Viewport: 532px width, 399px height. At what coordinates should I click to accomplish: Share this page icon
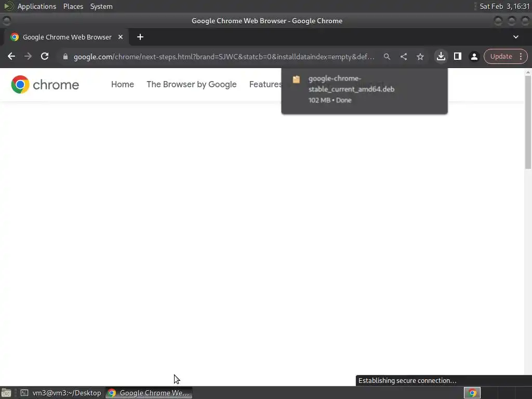pos(403,57)
